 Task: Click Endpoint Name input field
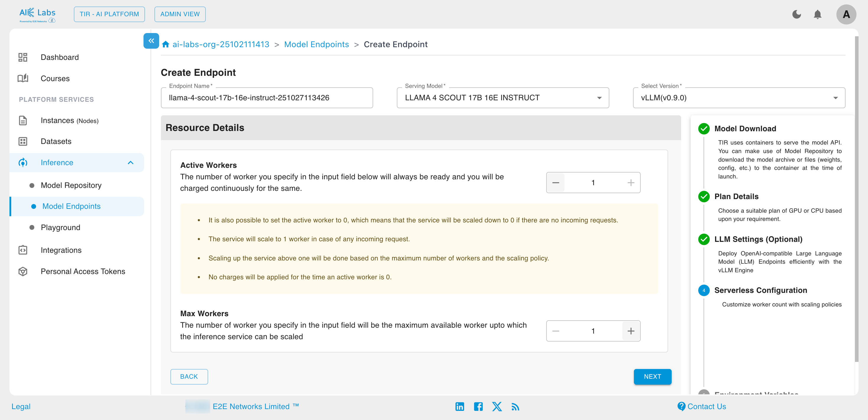click(x=267, y=98)
